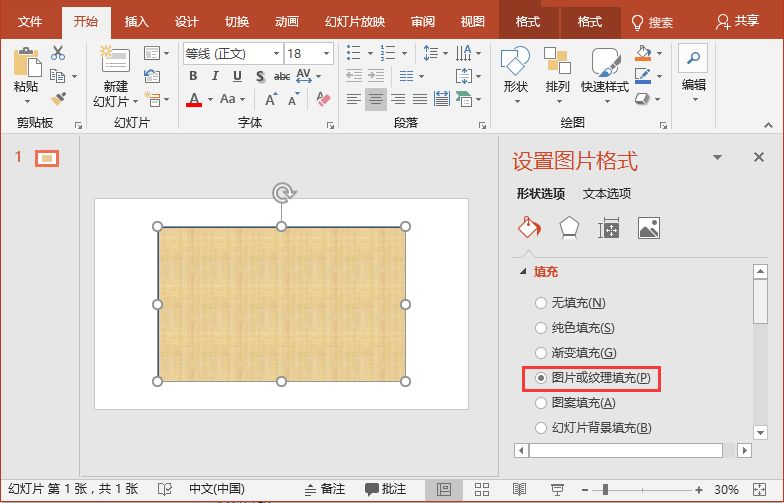
Task: Click the Reading View icon in status bar
Action: click(x=518, y=489)
